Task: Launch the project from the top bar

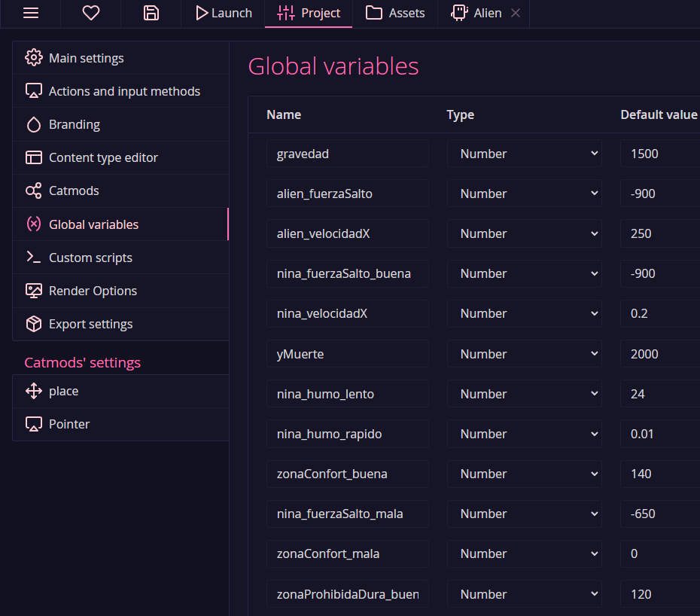Action: pos(223,13)
